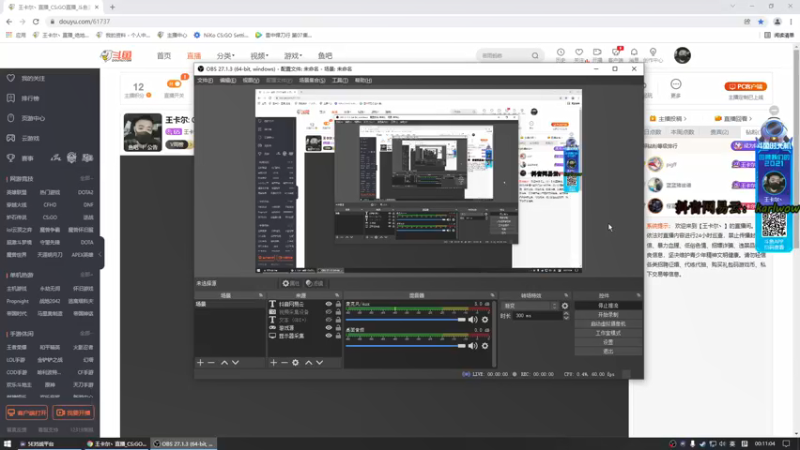Open Douyu 创作中心 lightbulb icon
Viewport: 800px width, 450px height.
(x=653, y=52)
